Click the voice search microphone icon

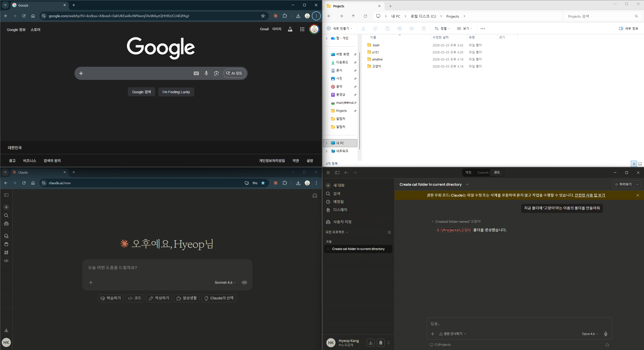(x=206, y=73)
